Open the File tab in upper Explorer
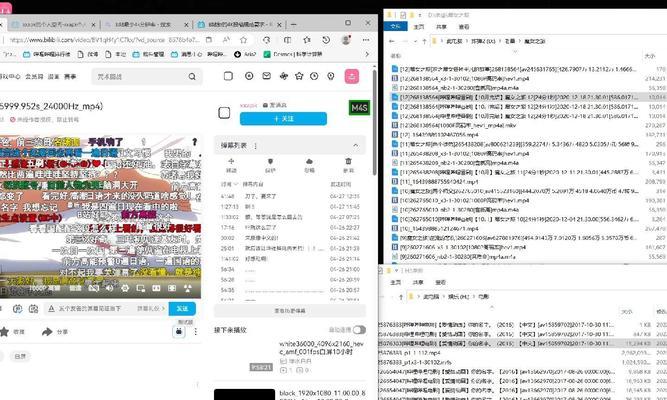The width and height of the screenshot is (667, 400). (x=395, y=26)
